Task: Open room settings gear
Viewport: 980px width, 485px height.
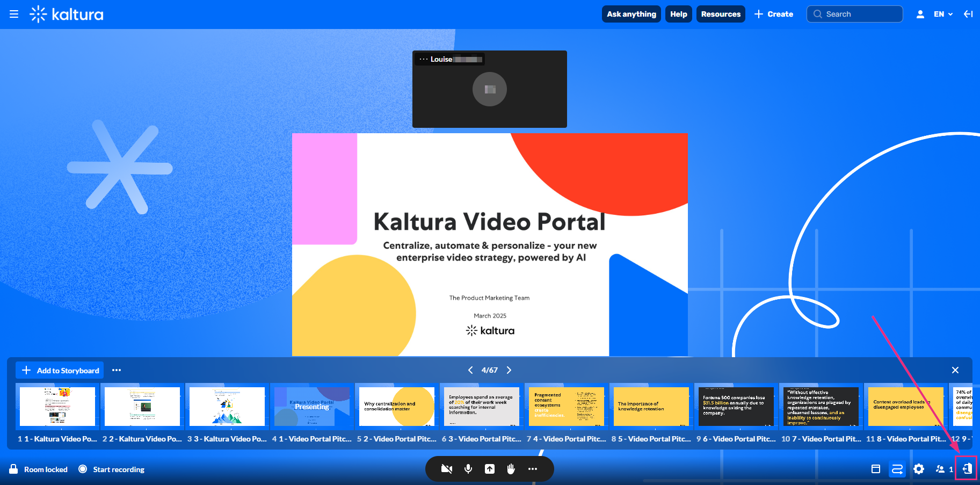Action: (919, 469)
